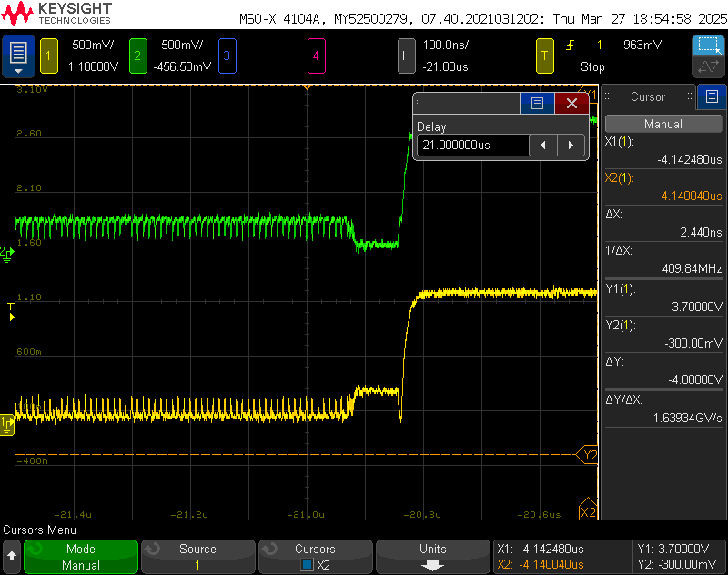Expand the Units softkey

(x=433, y=557)
